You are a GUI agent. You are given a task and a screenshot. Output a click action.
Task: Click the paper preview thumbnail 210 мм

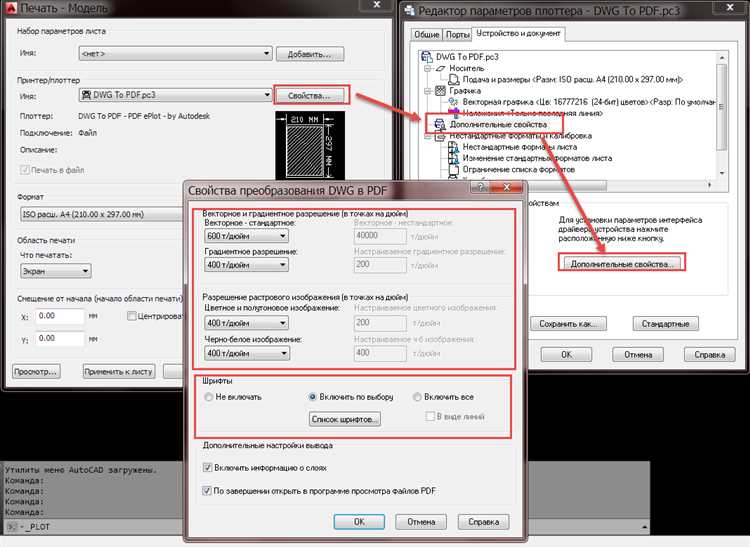(x=310, y=146)
